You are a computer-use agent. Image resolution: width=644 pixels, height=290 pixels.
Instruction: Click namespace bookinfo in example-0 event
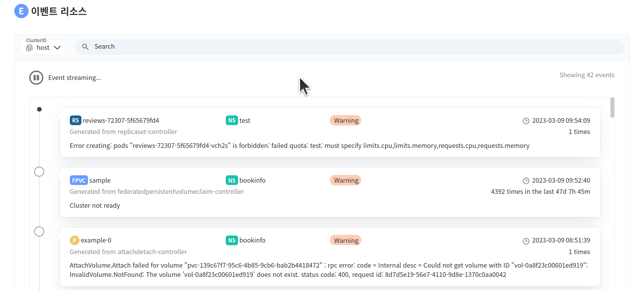click(x=252, y=240)
